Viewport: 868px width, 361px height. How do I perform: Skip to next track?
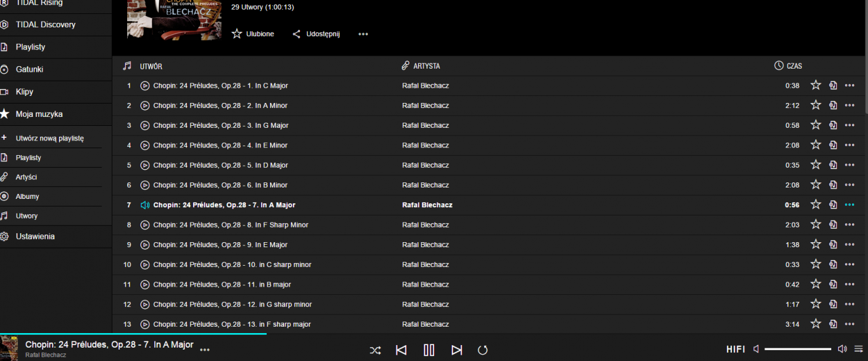(457, 350)
